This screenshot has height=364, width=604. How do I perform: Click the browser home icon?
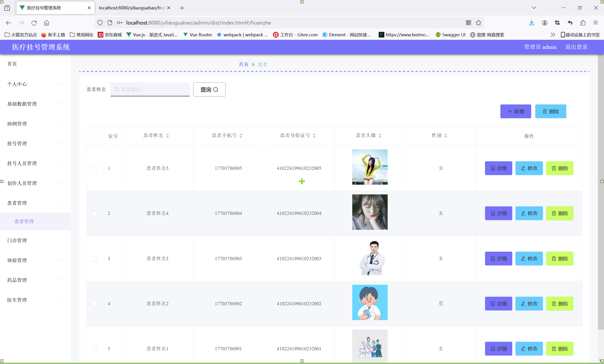[x=46, y=23]
